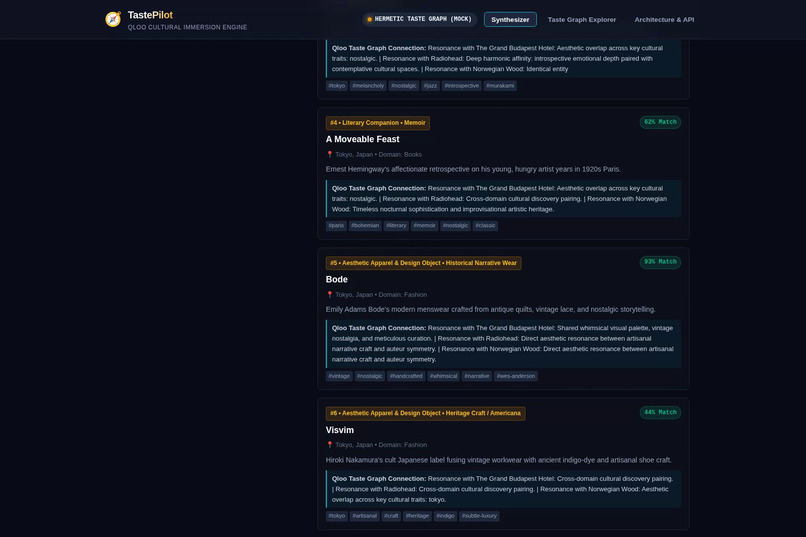806x537 pixels.
Task: Click the #literary tag
Action: point(396,226)
